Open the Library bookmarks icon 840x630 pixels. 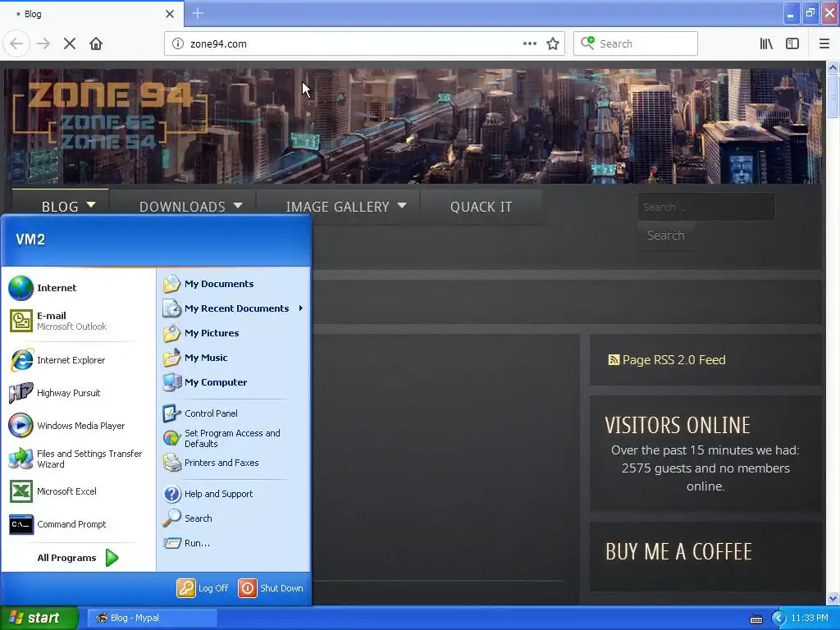pos(766,44)
